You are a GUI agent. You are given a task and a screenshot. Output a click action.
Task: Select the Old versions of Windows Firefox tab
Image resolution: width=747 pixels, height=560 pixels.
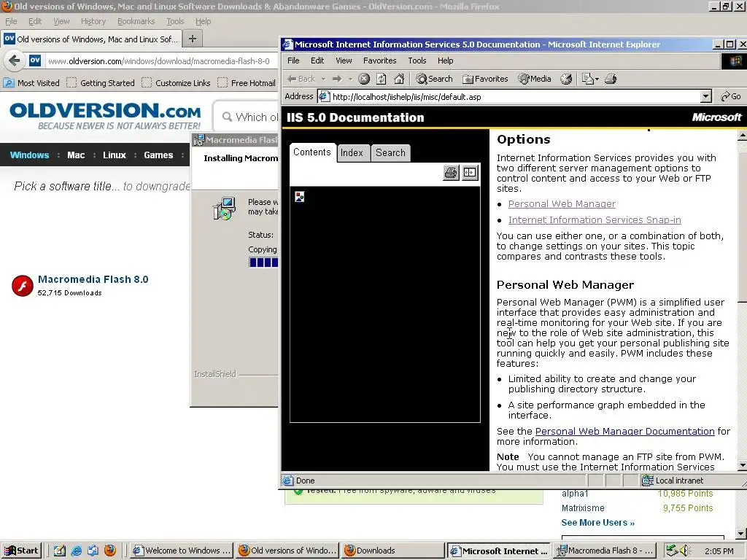coord(91,39)
